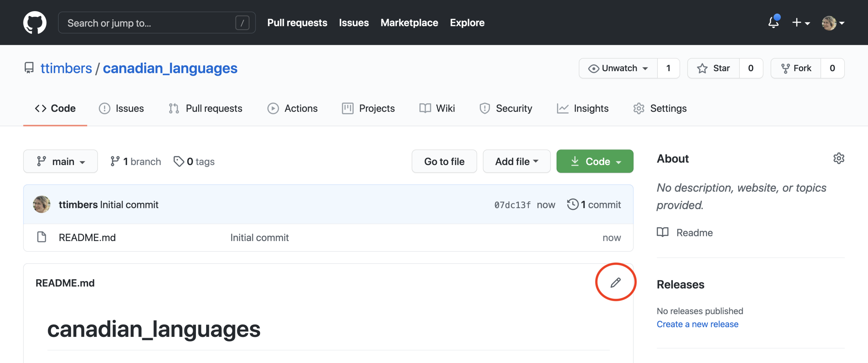Screen dimensions: 868x363
Task: Toggle Unwatch for this repository
Action: pos(618,68)
